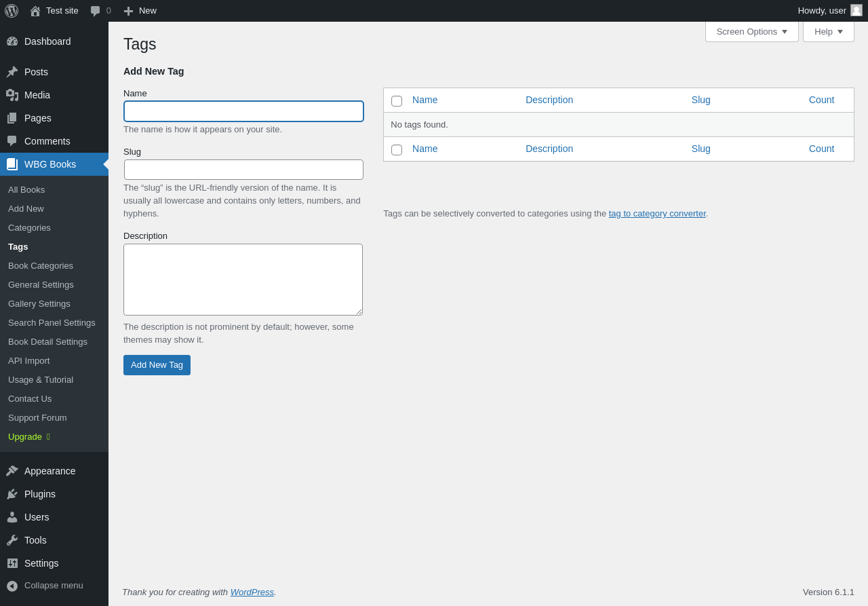The height and width of the screenshot is (606, 868).
Task: Click the Plugins plug icon
Action: 12,494
